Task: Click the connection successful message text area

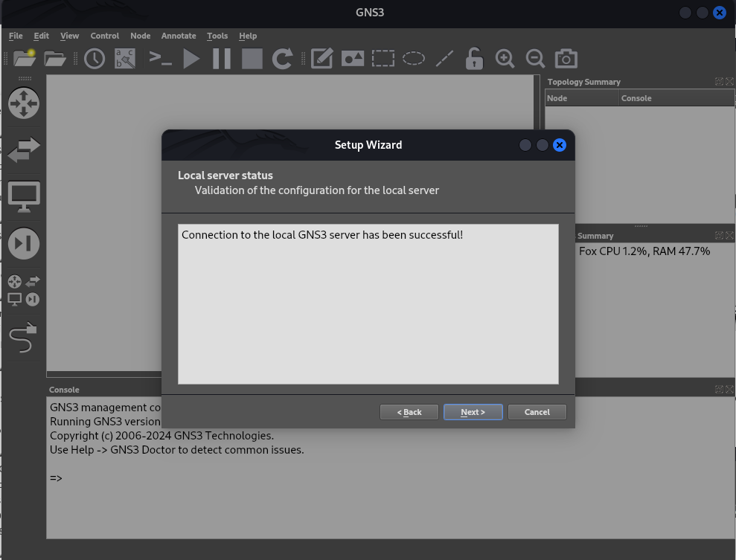Action: coord(368,304)
